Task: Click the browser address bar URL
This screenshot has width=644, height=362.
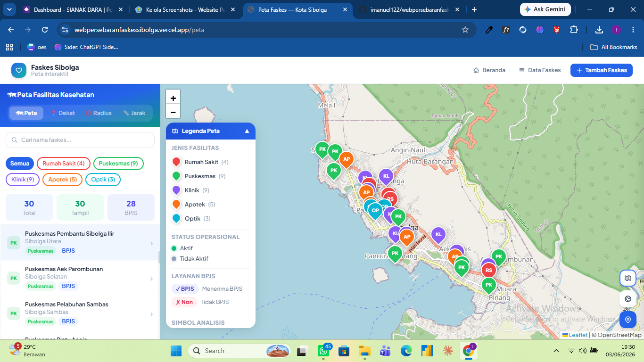Action: pos(139,30)
